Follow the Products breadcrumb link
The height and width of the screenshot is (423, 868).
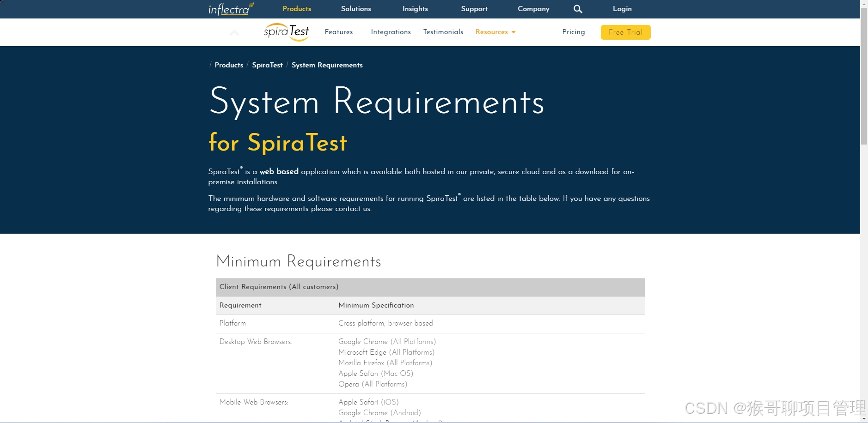pyautogui.click(x=229, y=65)
